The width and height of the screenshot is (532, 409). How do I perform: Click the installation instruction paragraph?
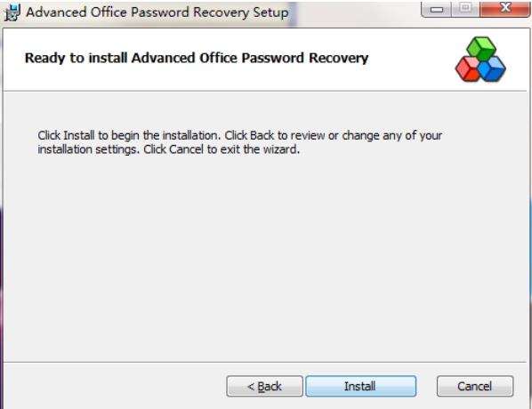[239, 142]
